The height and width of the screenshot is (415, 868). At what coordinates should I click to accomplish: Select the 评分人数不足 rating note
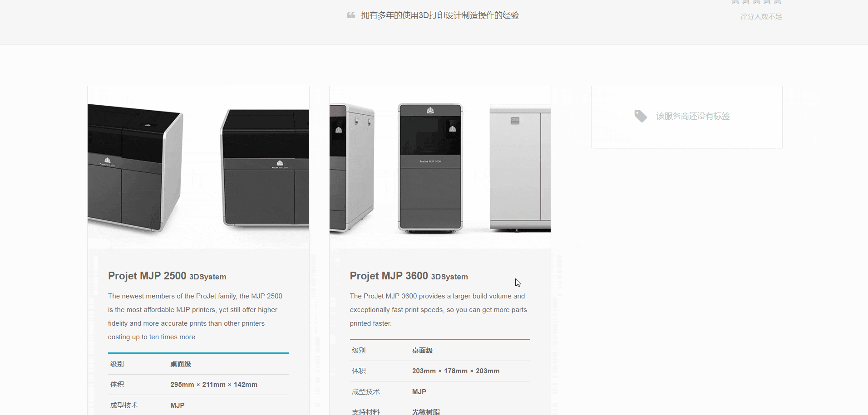(761, 17)
